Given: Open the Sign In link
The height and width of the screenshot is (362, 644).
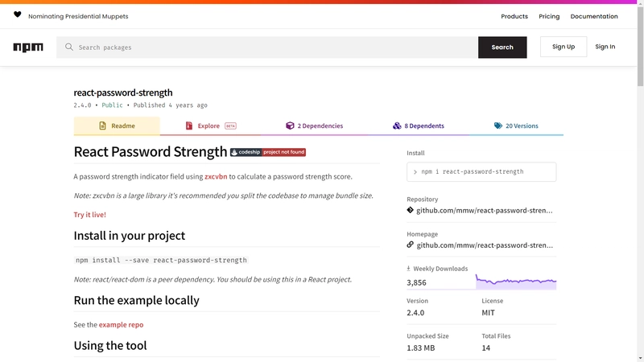Looking at the screenshot, I should tap(605, 47).
